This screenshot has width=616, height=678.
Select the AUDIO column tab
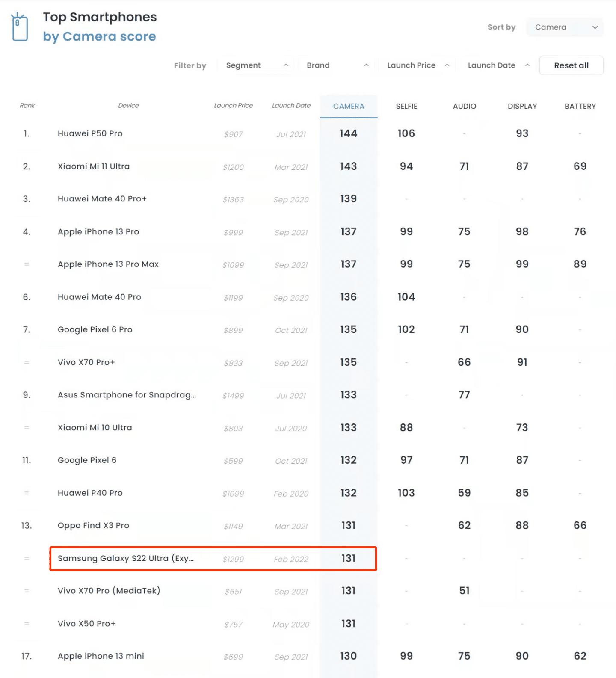465,106
